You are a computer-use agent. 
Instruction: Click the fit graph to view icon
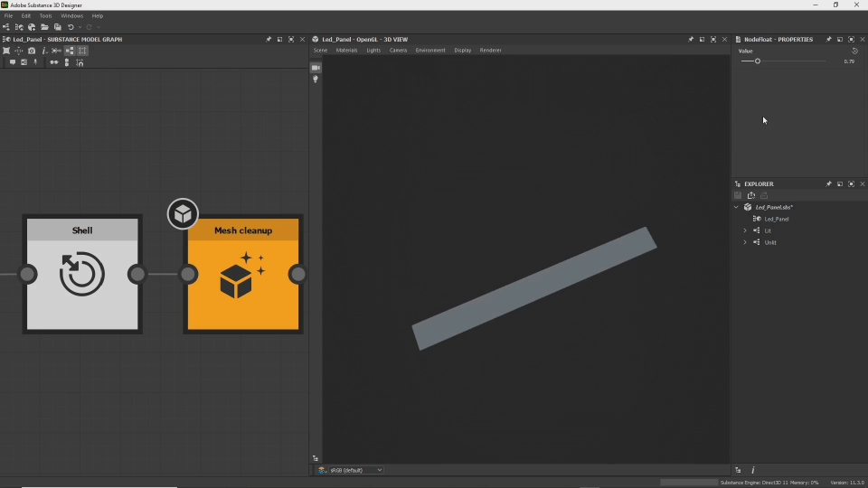(x=6, y=51)
